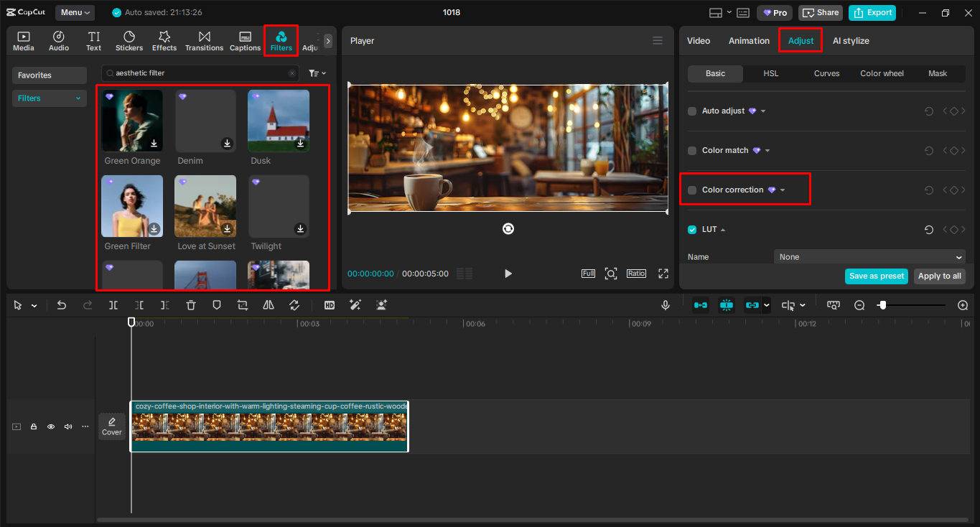This screenshot has width=980, height=527.
Task: Open the LUT Name dropdown showing None
Action: click(869, 256)
